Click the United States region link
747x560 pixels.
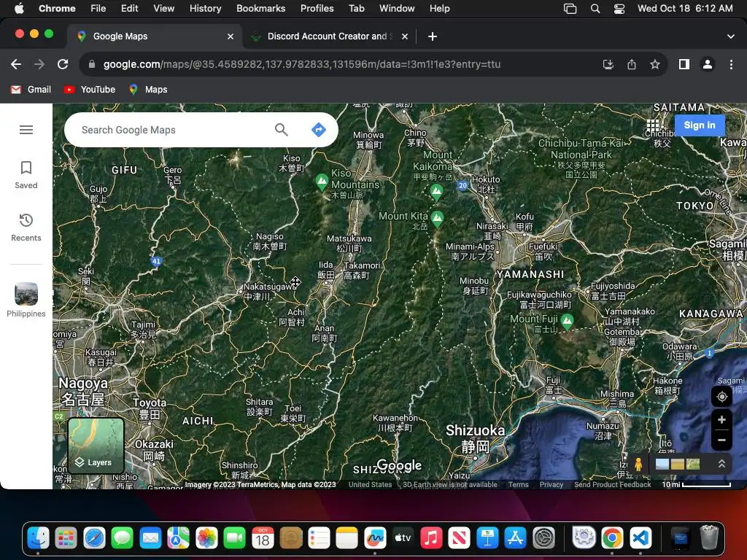370,485
